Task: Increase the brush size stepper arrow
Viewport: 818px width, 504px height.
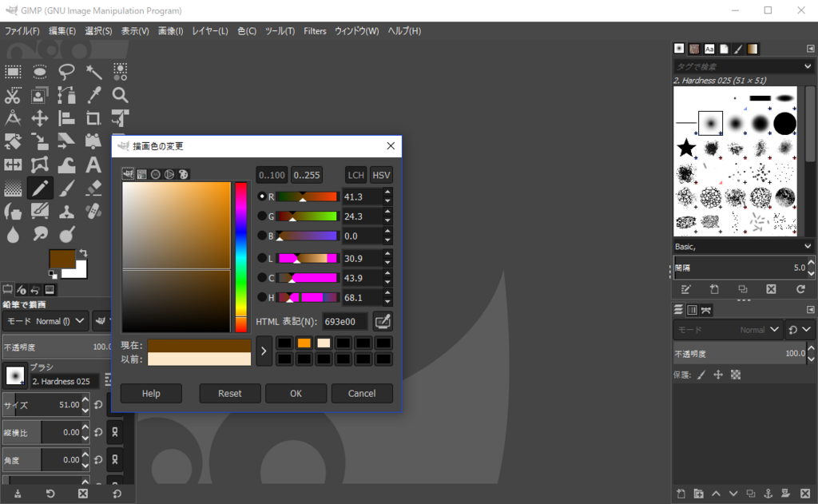Action: pos(85,400)
